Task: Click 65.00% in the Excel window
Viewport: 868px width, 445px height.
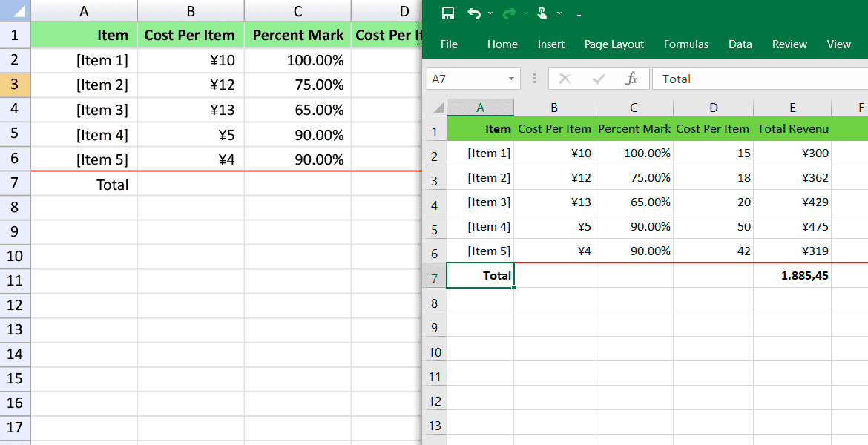Action: pyautogui.click(x=634, y=202)
